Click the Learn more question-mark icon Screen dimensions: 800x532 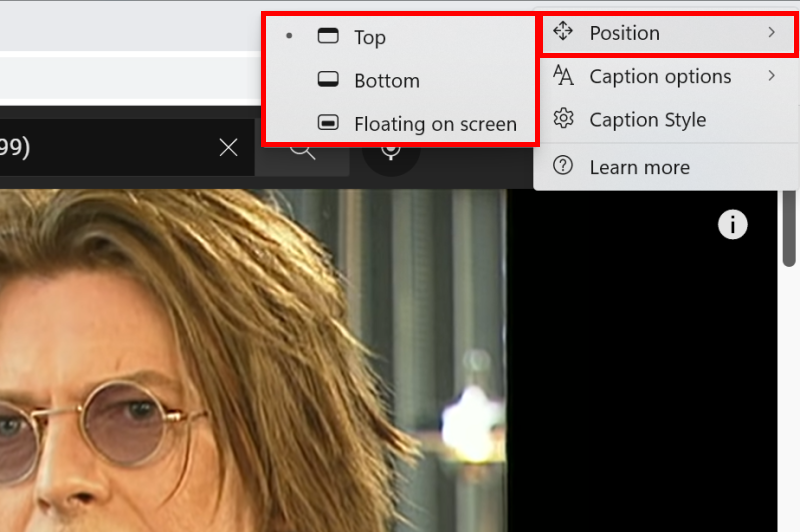click(563, 166)
